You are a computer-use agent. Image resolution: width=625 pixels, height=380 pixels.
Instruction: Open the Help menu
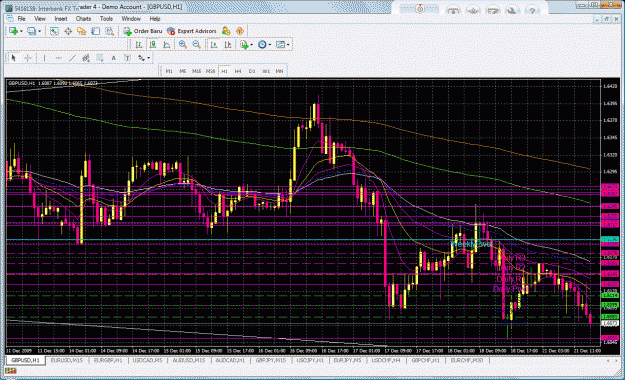155,19
